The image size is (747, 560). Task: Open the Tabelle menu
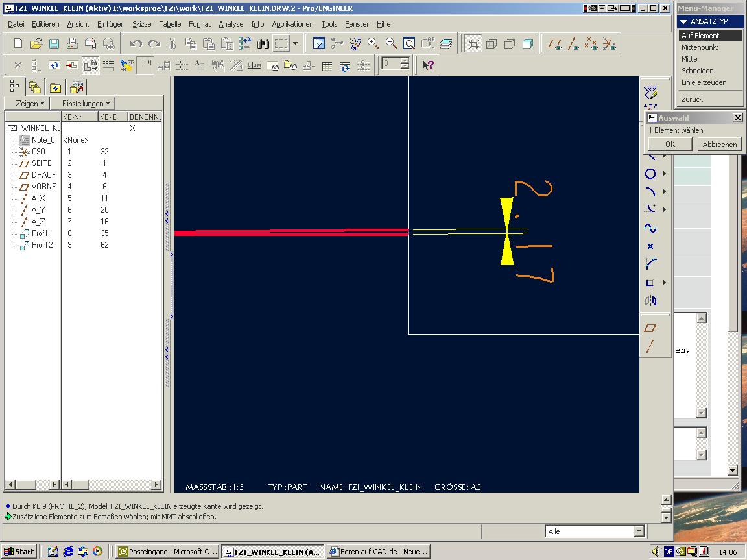pos(170,24)
